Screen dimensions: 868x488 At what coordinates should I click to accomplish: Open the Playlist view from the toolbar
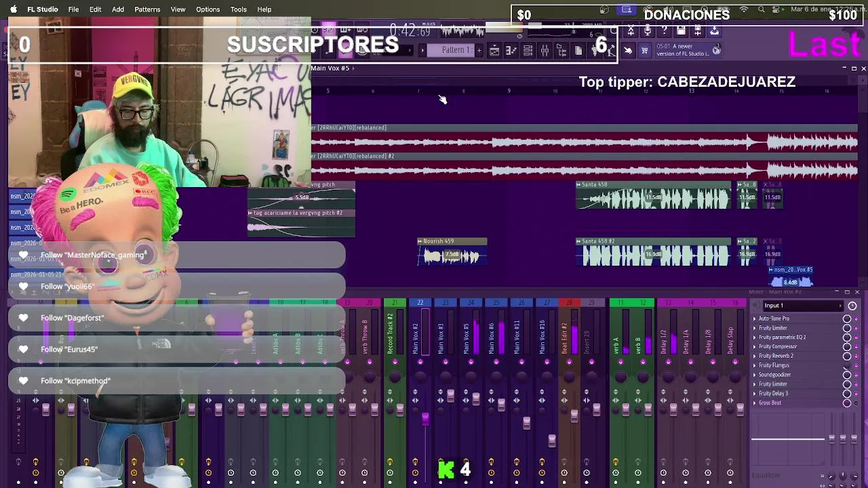click(494, 50)
